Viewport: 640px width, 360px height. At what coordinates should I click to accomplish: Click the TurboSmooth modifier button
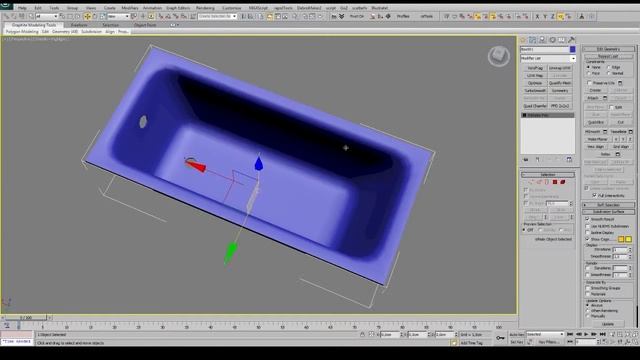[535, 91]
